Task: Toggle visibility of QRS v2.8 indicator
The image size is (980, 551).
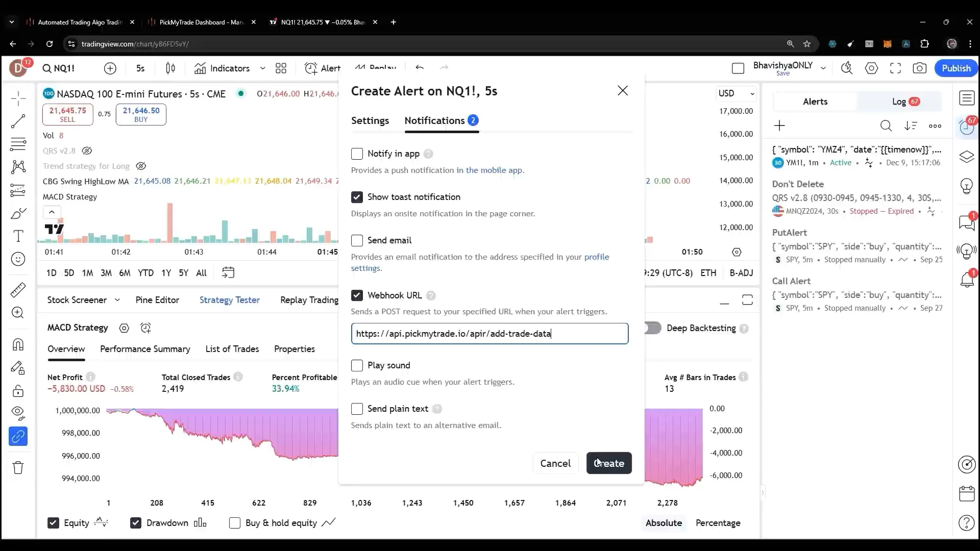Action: (x=87, y=151)
